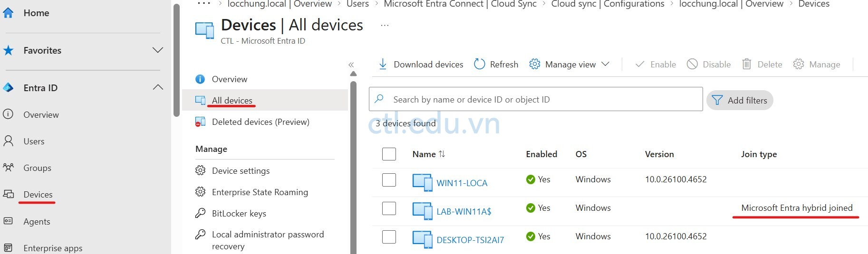Click the Entra ID diamond icon
This screenshot has width=868, height=254.
8,88
